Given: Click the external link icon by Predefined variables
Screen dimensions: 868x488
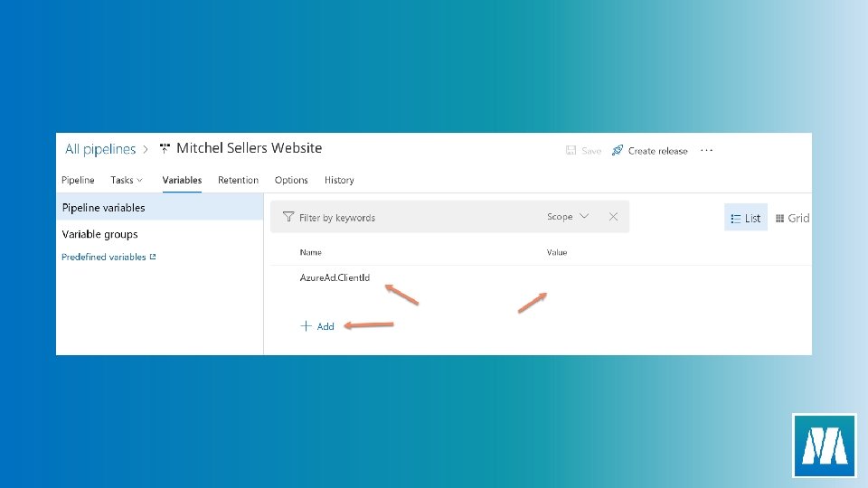Looking at the screenshot, I should tap(153, 257).
